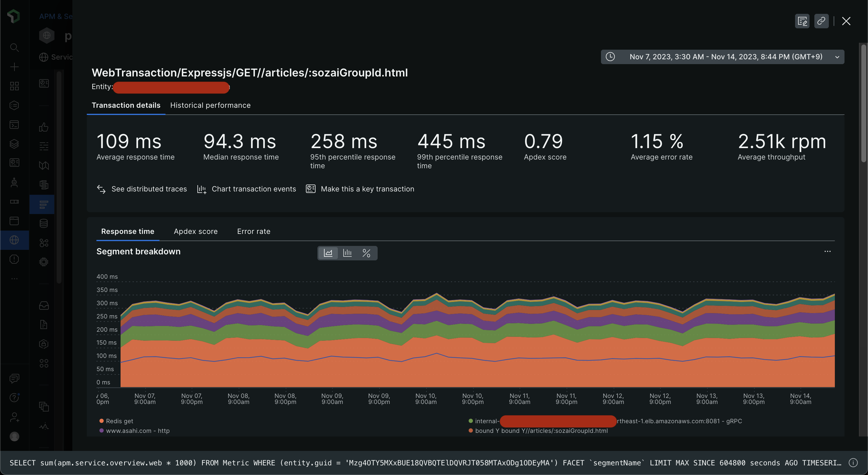868x475 pixels.
Task: Switch chart to percentage view icon
Action: click(366, 253)
